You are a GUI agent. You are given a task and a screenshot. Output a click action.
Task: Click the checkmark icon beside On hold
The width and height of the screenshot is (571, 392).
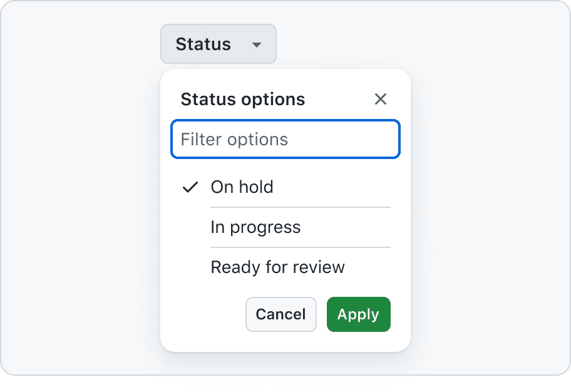click(x=190, y=187)
